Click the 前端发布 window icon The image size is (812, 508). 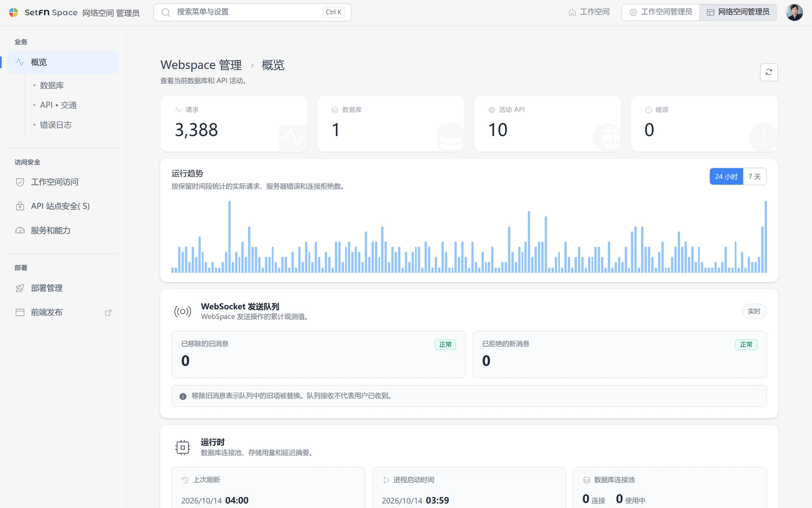[x=20, y=312]
